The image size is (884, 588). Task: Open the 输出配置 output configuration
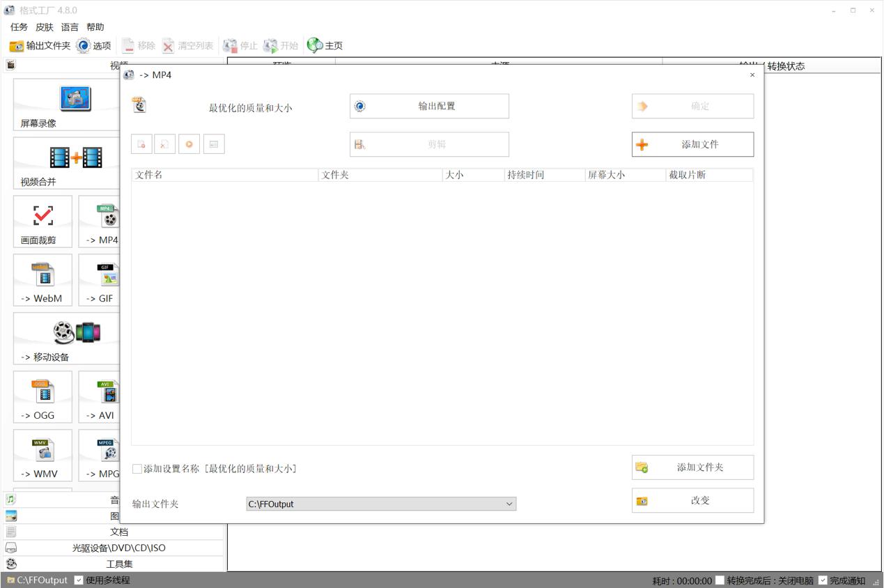428,106
